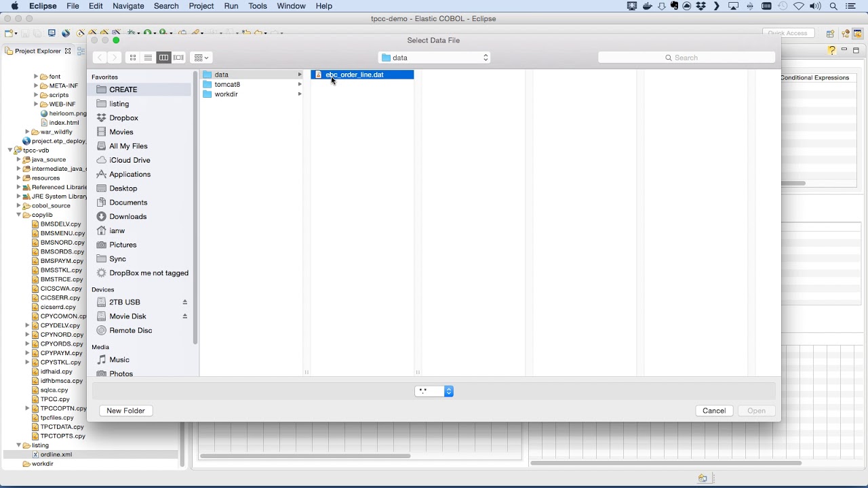Viewport: 868px width, 488px height.
Task: Open the Run menu
Action: pos(231,6)
